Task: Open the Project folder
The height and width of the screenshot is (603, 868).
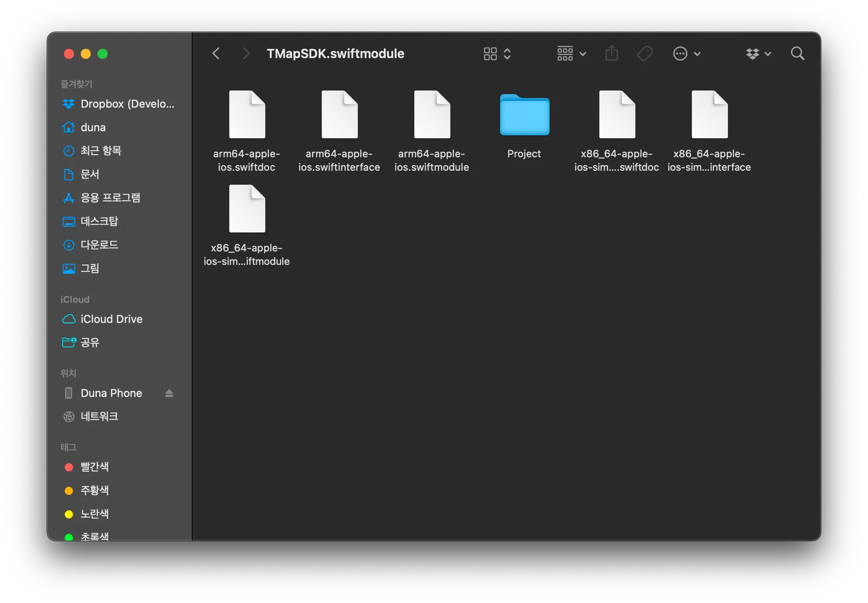Action: (x=524, y=115)
